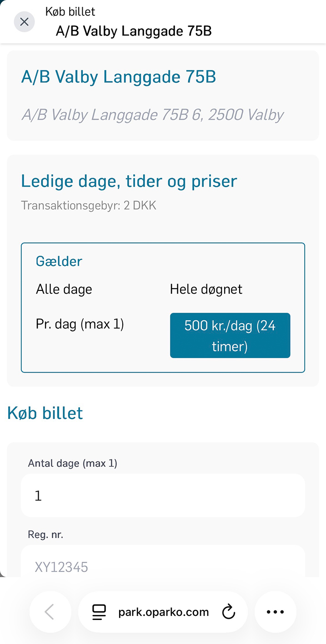Click the Antal dage (max 1) field label
This screenshot has height=644, width=326.
pyautogui.click(x=73, y=463)
